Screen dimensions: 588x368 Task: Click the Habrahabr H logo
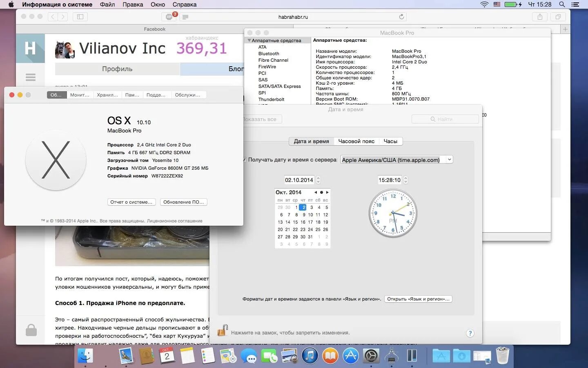click(x=30, y=48)
